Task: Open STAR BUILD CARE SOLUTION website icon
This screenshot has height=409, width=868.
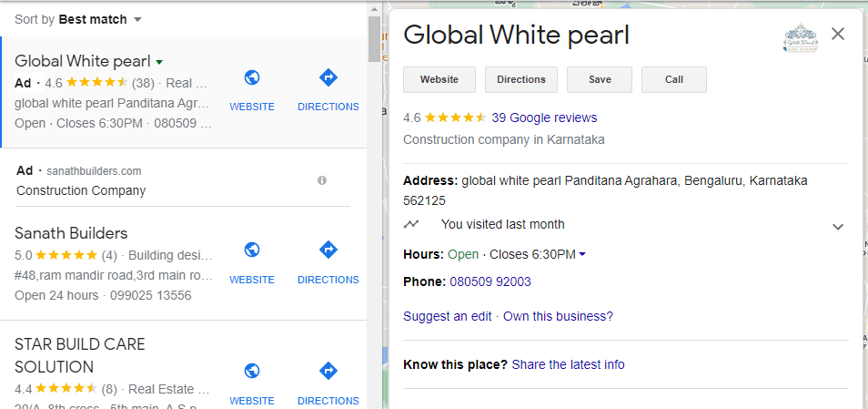Action: 252,371
